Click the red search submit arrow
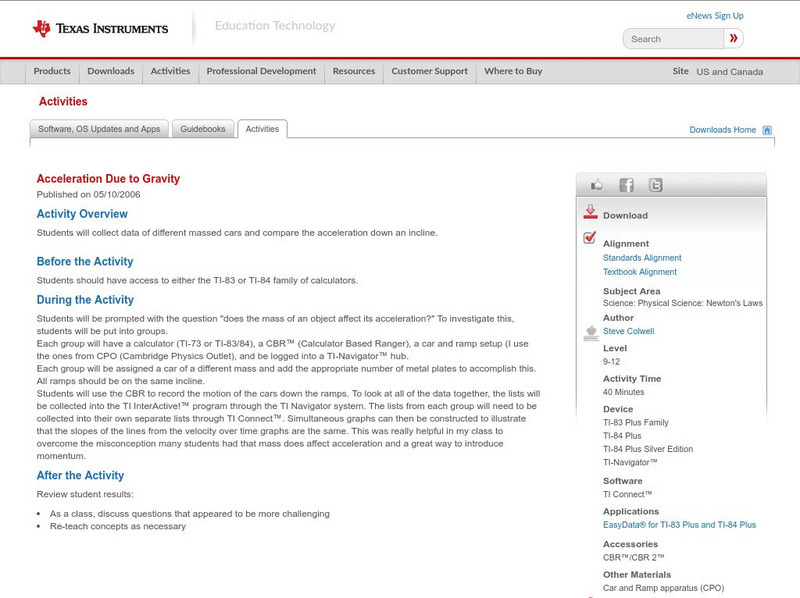Image resolution: width=800 pixels, height=598 pixels. (733, 38)
